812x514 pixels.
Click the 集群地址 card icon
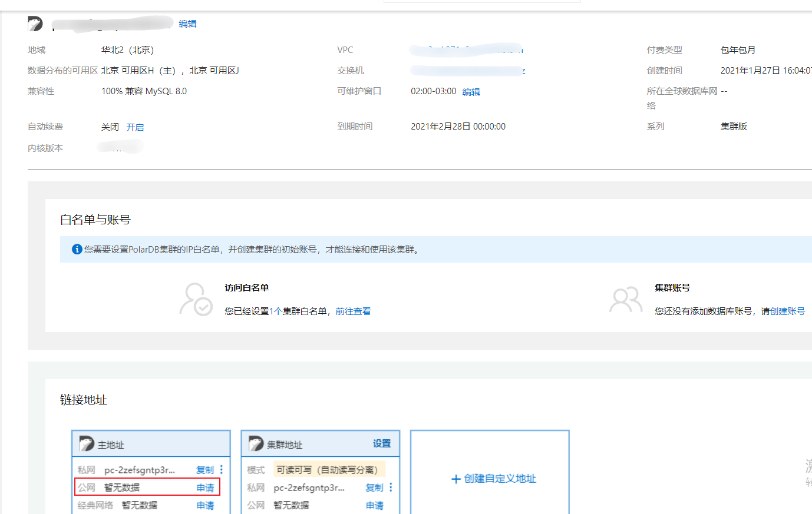(256, 444)
